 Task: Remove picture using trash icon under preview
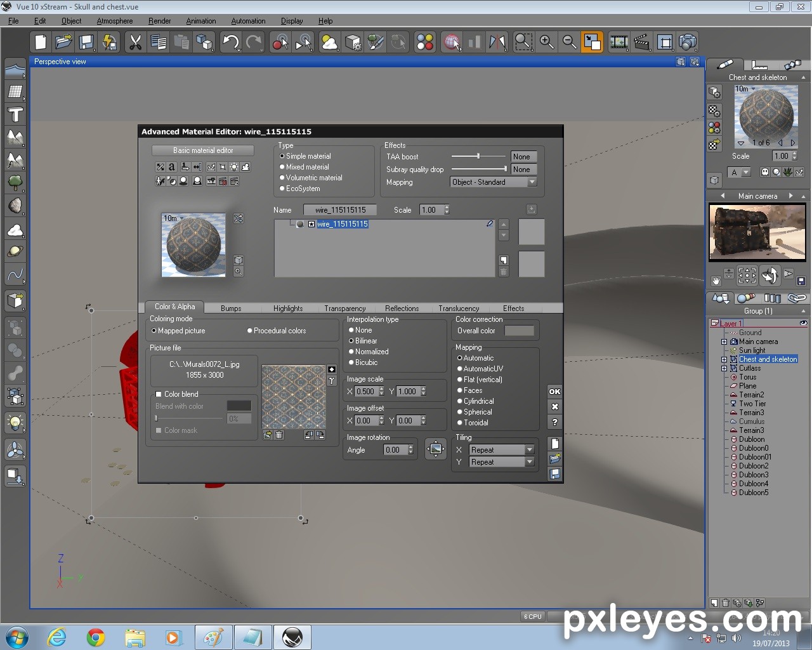tap(279, 435)
